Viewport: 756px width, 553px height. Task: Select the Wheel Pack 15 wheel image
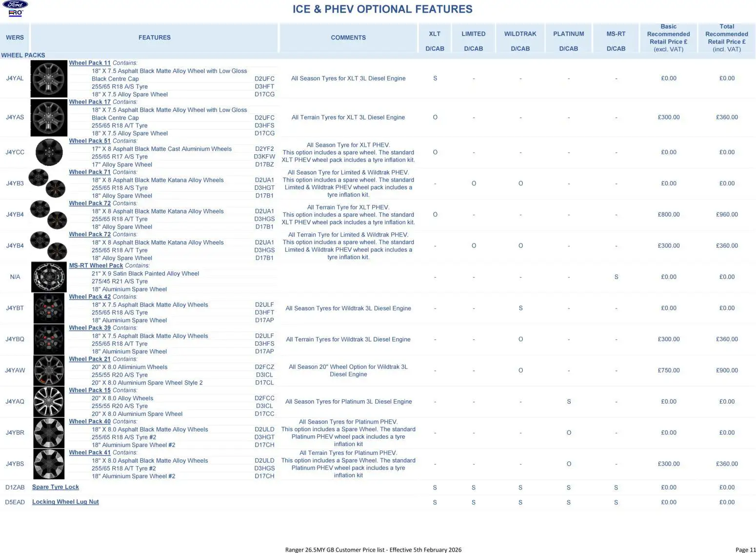pos(49,402)
